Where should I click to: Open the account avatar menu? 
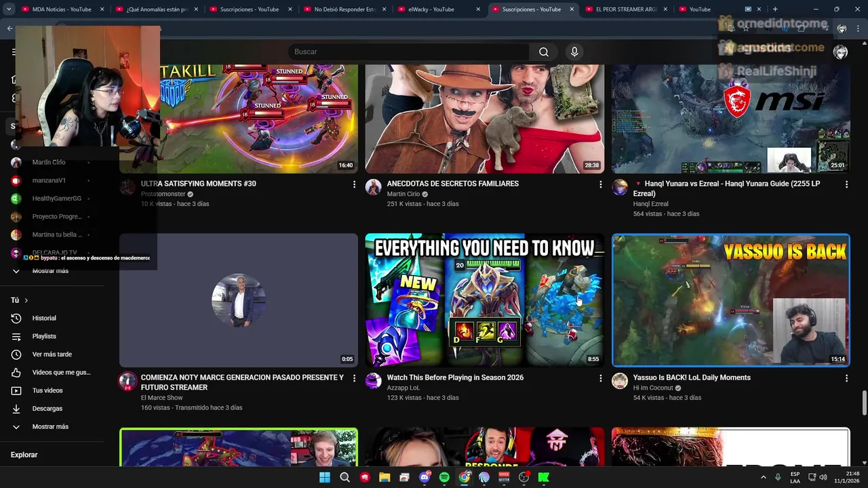tap(840, 52)
